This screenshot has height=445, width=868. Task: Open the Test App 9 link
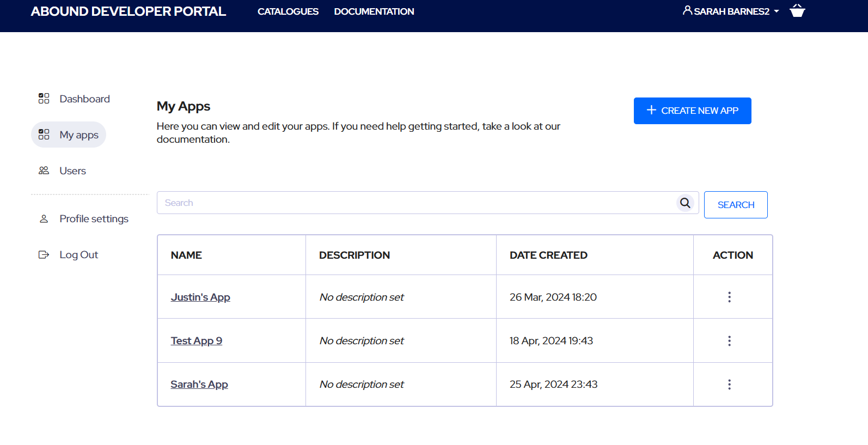(x=196, y=341)
